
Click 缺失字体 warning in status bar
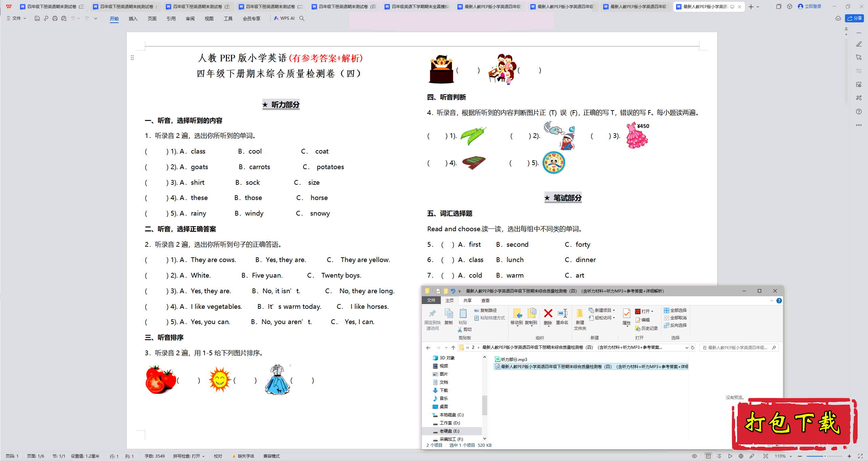click(243, 456)
